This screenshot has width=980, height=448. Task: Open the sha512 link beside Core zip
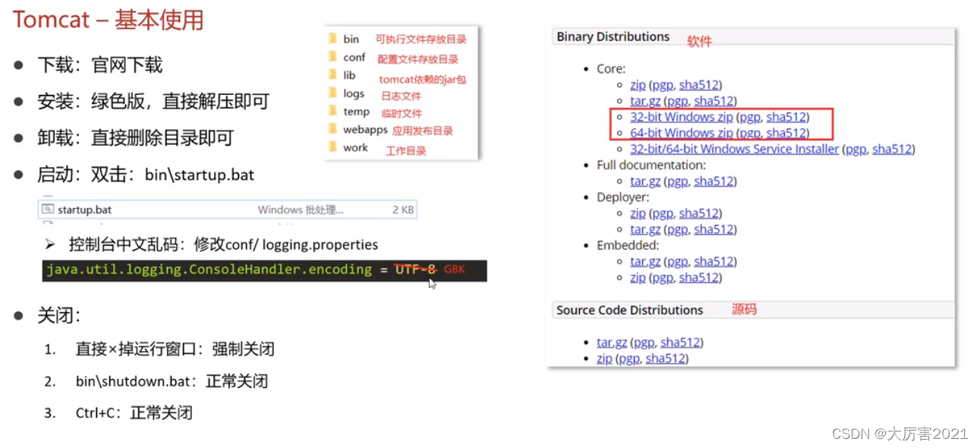point(698,85)
